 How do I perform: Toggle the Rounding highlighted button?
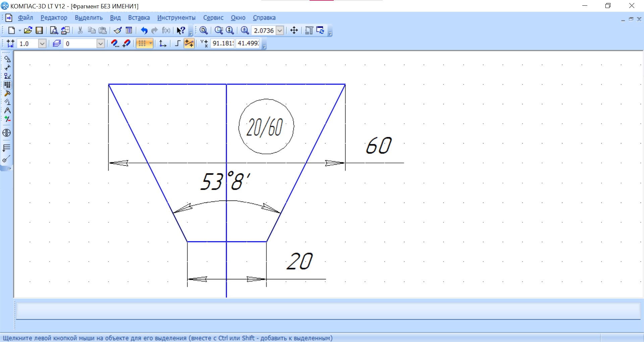tap(189, 44)
